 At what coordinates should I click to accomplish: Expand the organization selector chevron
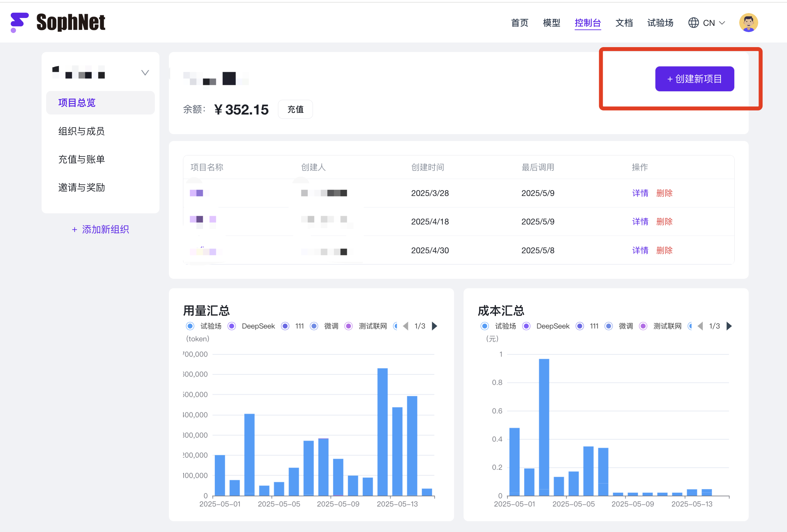pyautogui.click(x=145, y=72)
